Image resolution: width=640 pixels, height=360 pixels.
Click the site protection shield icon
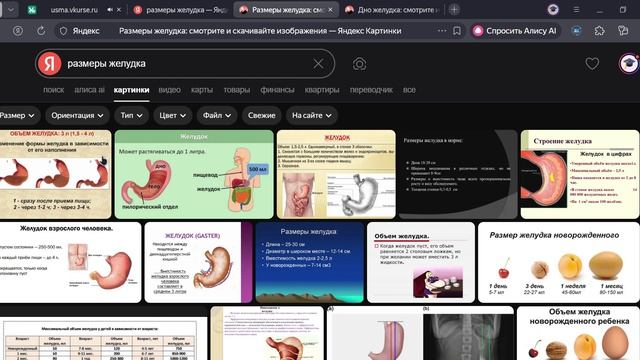[x=63, y=31]
